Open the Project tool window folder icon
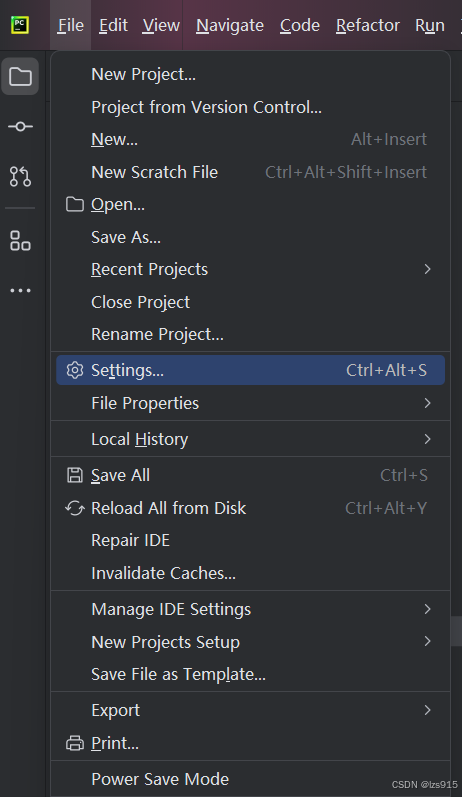The width and height of the screenshot is (462, 797). pos(20,77)
